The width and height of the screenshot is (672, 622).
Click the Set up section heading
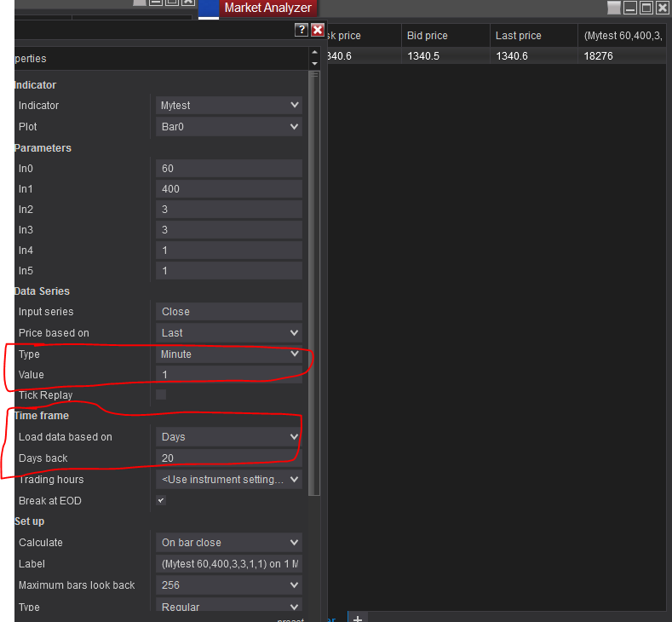point(30,521)
